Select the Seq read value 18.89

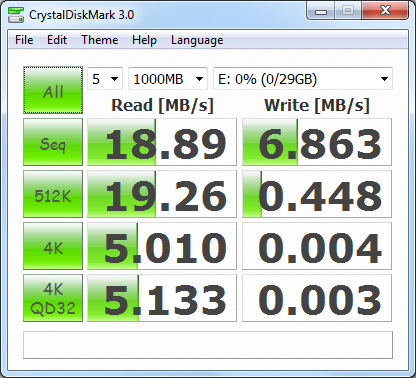coord(162,142)
